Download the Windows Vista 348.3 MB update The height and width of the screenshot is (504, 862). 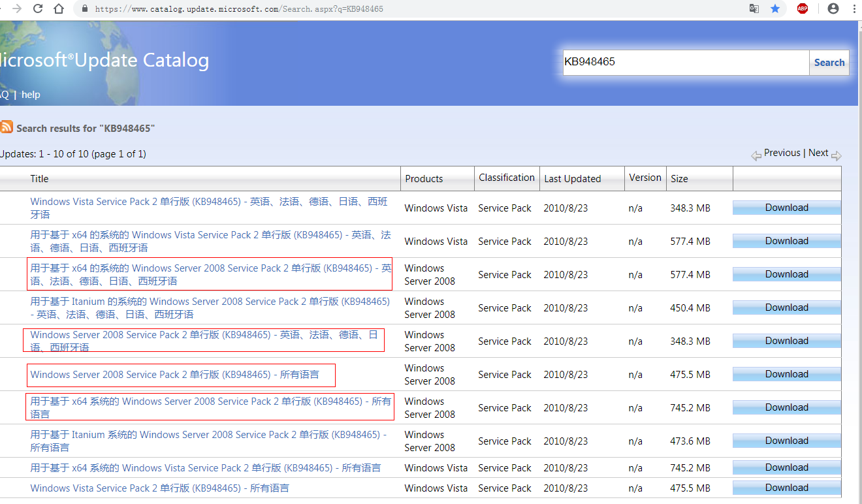(x=787, y=208)
